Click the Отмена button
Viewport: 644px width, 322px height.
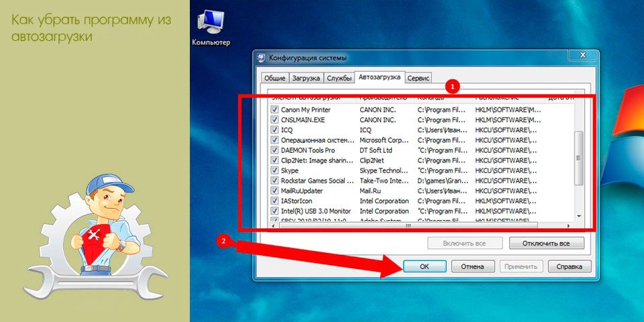coord(472,266)
